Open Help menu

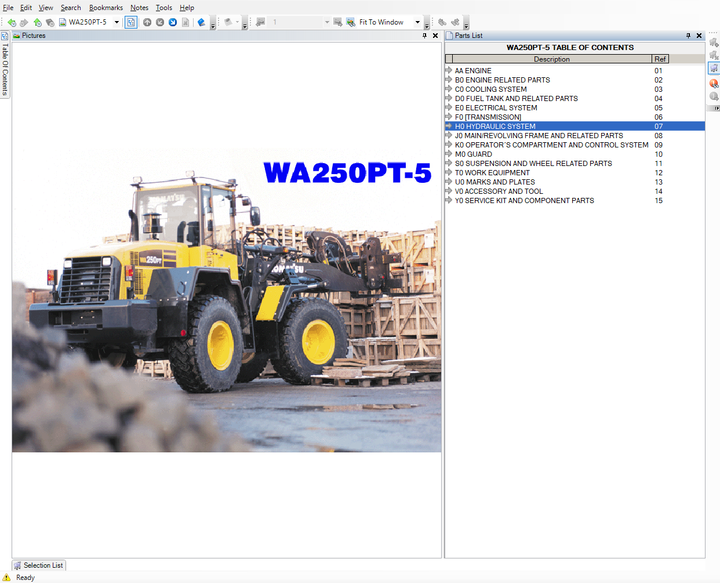point(187,8)
